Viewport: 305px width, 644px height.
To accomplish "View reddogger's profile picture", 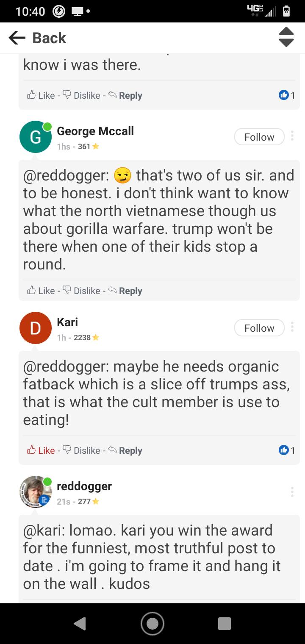I will click(36, 492).
